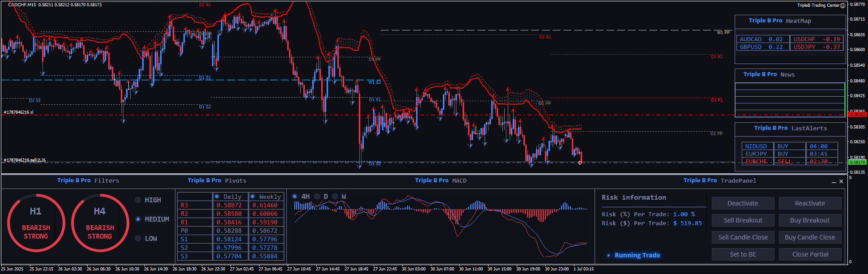This screenshot has height=274, width=868.
Task: Select the HIGH filter radio button
Action: 138,200
